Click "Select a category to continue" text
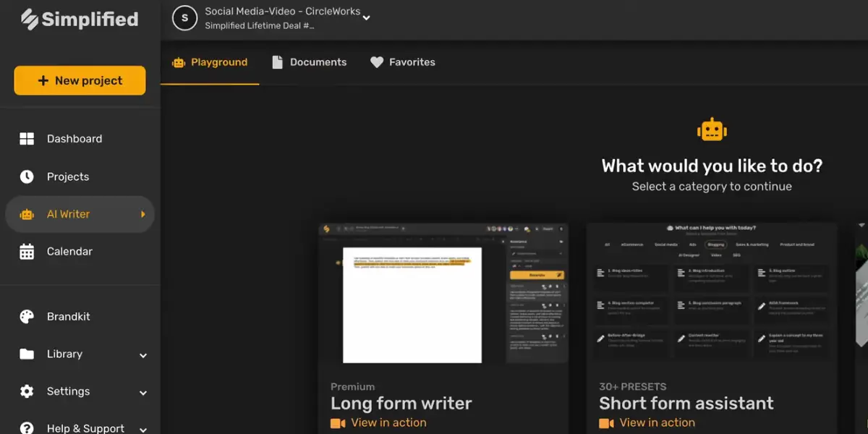The image size is (868, 434). pos(712,187)
